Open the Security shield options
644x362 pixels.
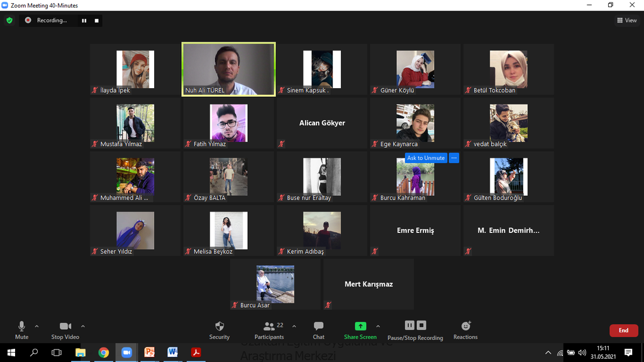tap(219, 329)
